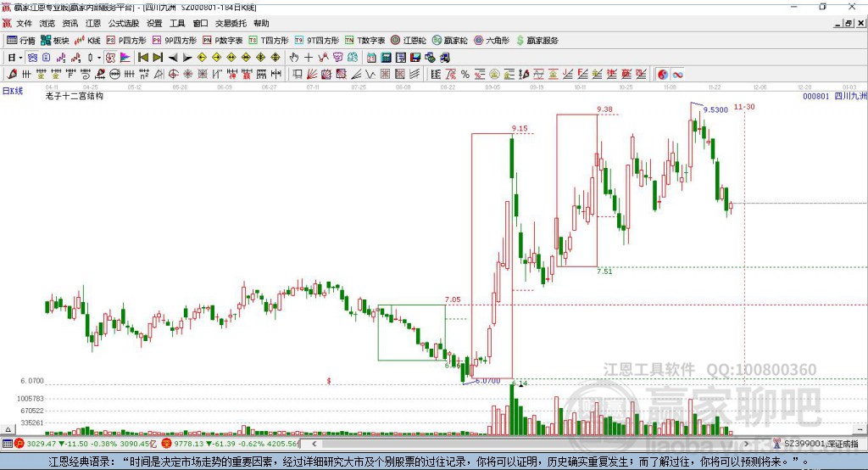Open the 9P四方形 tool
868x470 pixels.
(x=175, y=41)
